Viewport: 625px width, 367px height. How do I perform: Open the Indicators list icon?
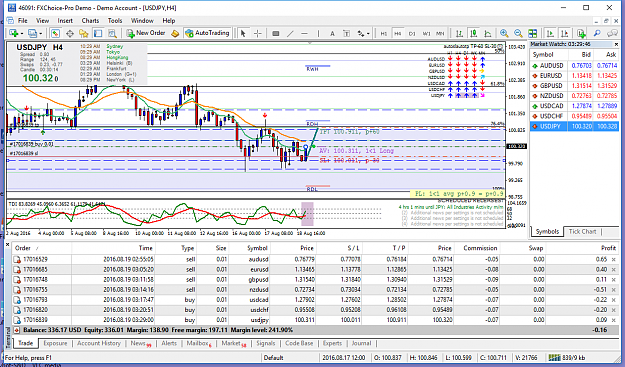point(581,33)
